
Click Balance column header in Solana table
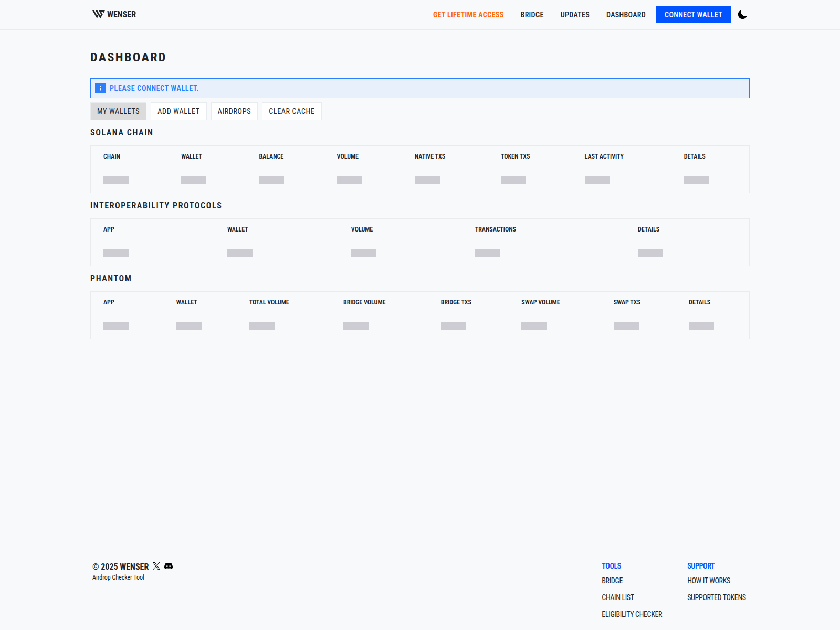click(271, 156)
